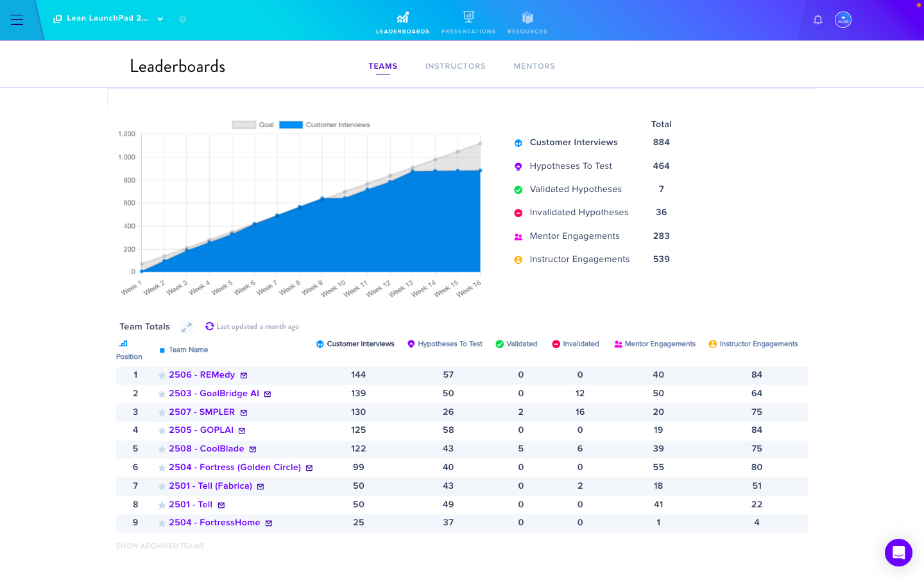
Task: Message 2504 - FortressHome envelope icon
Action: tap(269, 523)
